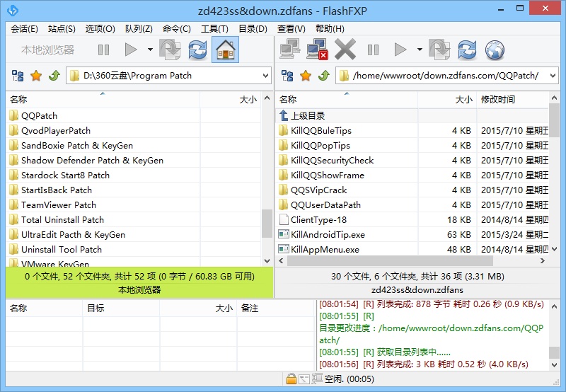Click the remote list horizontal scrollbar thumb
Image resolution: width=566 pixels, height=392 pixels.
(x=390, y=260)
